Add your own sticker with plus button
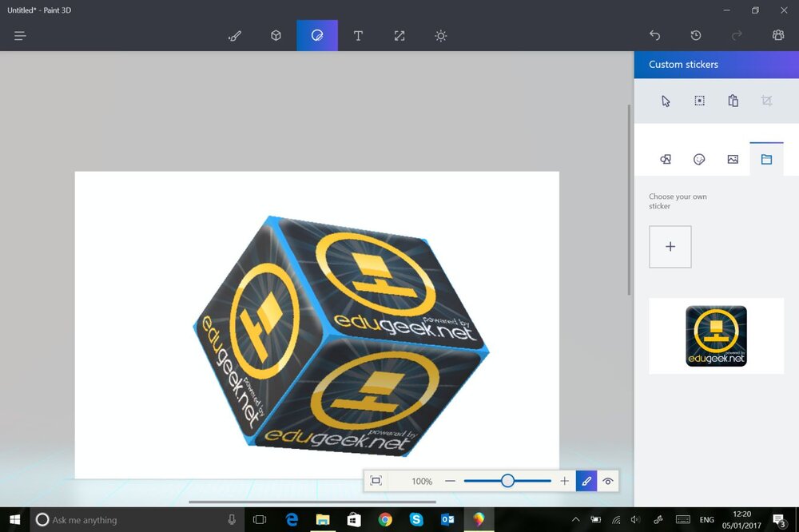The image size is (799, 532). [670, 247]
